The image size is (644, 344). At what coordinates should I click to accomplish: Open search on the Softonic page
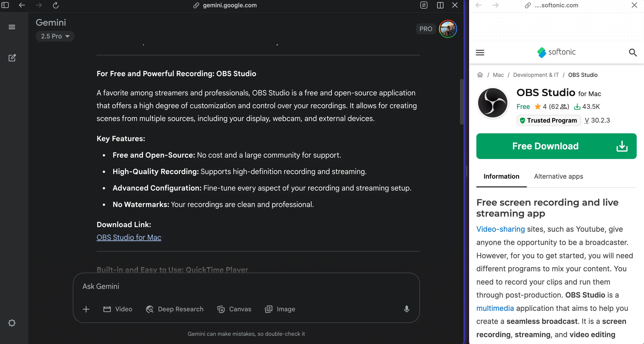[x=633, y=53]
